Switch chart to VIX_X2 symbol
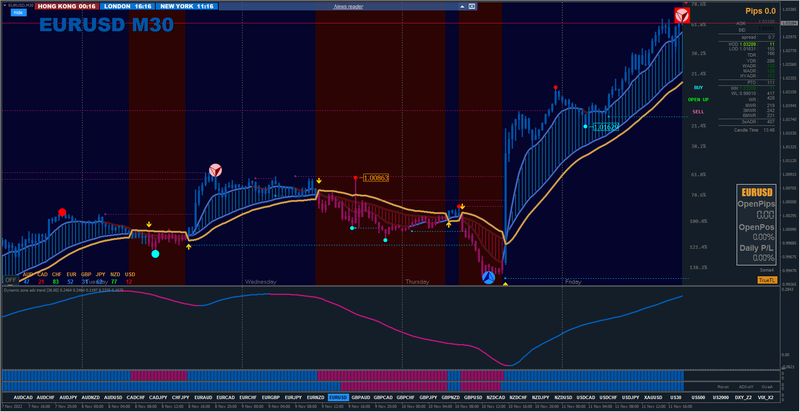 click(x=765, y=397)
